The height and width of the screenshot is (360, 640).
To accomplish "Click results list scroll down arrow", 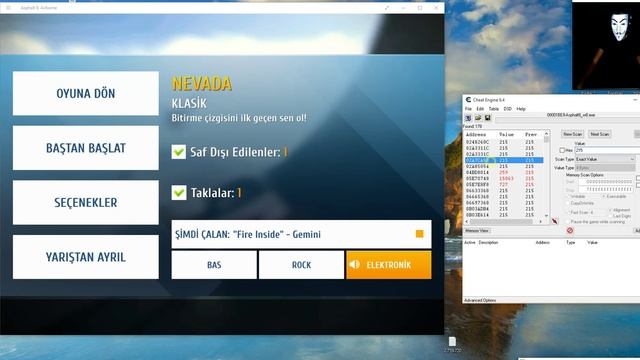I will [x=547, y=216].
